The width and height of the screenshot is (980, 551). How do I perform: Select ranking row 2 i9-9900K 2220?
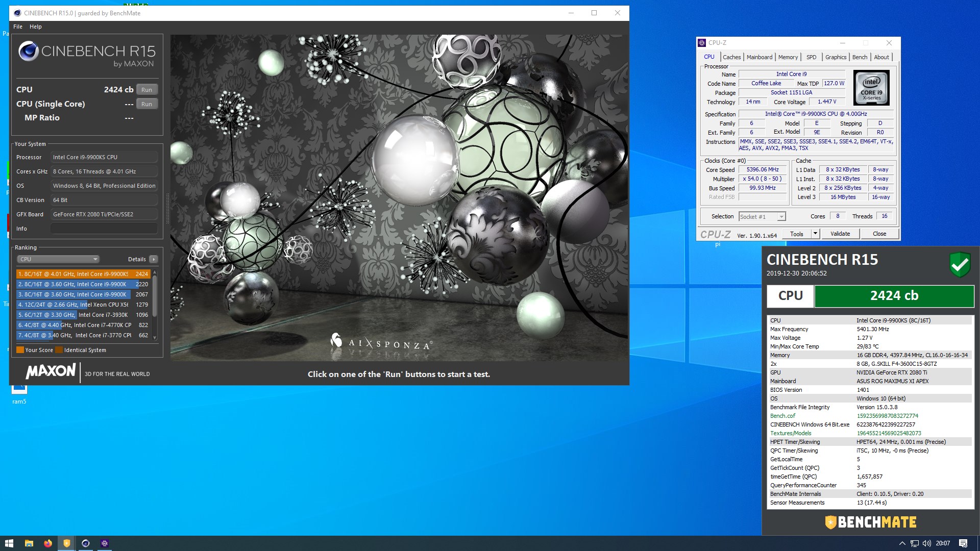(83, 284)
